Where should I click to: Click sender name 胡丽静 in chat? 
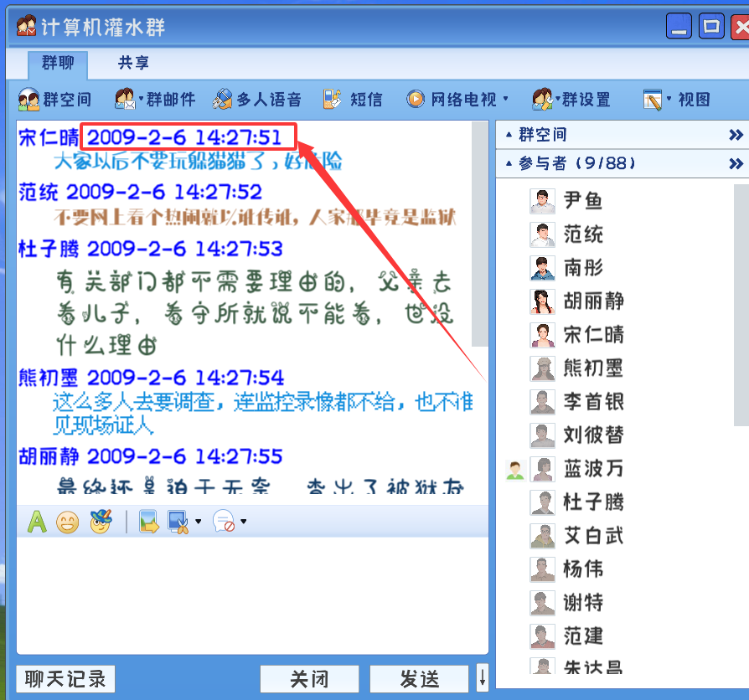pyautogui.click(x=49, y=457)
